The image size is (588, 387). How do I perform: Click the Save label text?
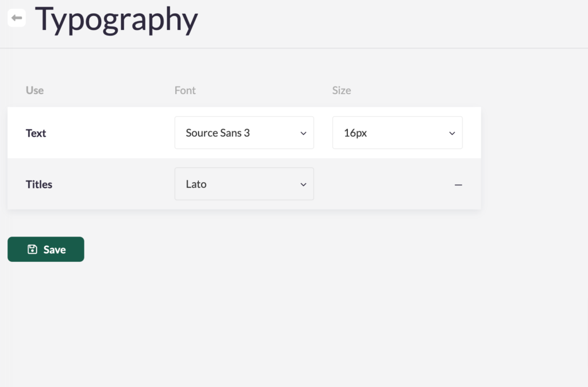(x=55, y=250)
